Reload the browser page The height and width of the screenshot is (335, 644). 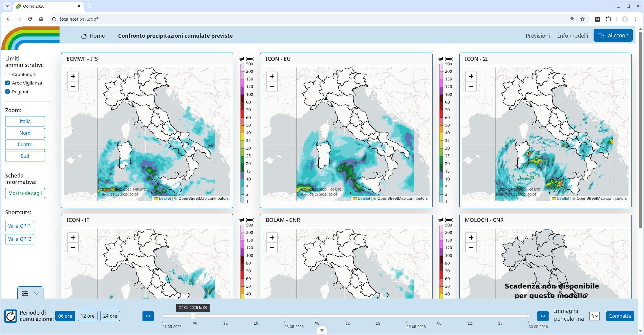tap(30, 19)
